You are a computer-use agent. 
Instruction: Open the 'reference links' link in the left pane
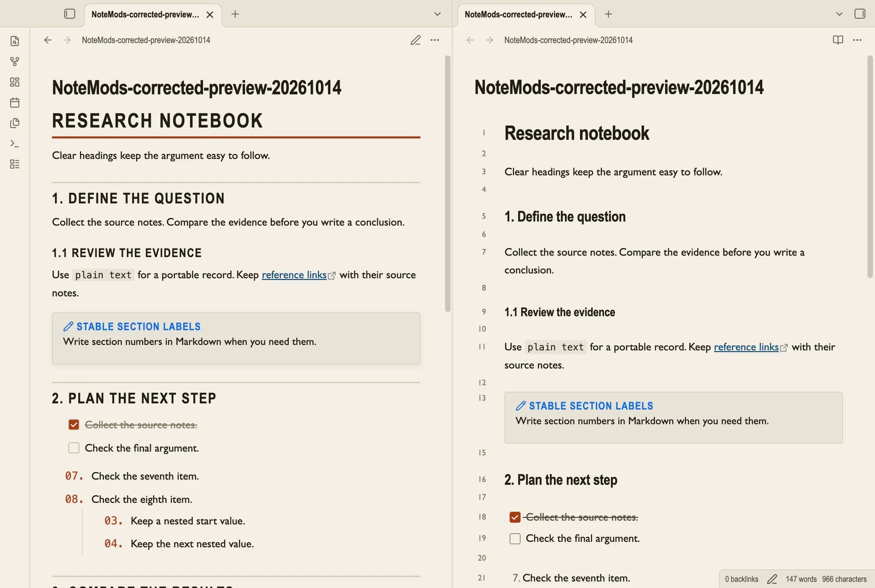pos(294,275)
